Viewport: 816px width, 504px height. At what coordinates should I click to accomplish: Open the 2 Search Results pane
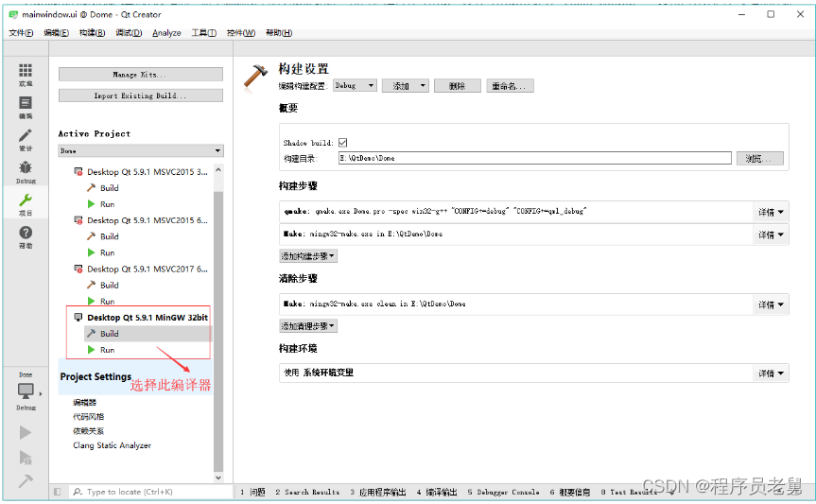(x=307, y=492)
